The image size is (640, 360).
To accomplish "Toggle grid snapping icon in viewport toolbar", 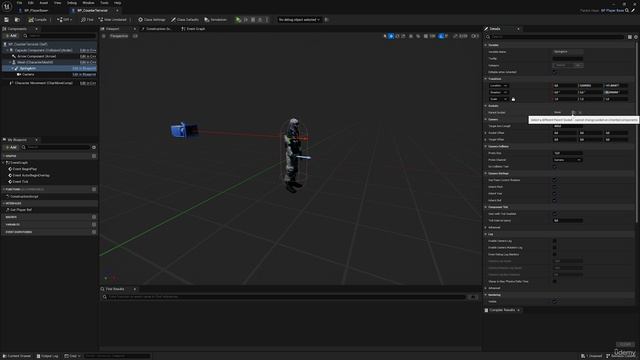I will tap(426, 36).
